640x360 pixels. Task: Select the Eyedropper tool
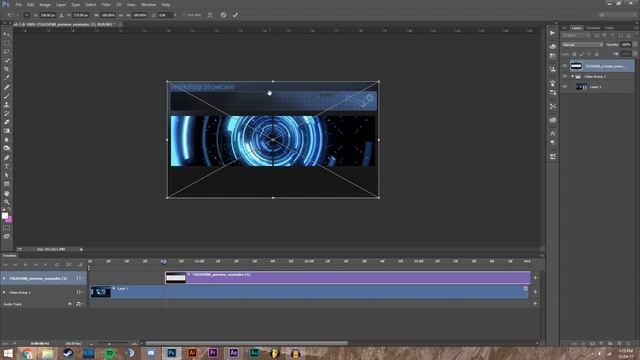pos(7,78)
